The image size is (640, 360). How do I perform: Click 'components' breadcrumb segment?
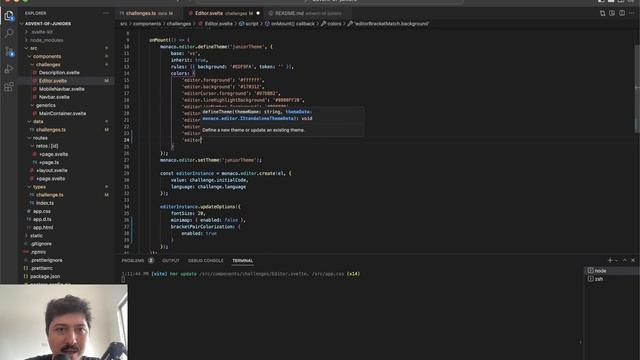pyautogui.click(x=147, y=24)
